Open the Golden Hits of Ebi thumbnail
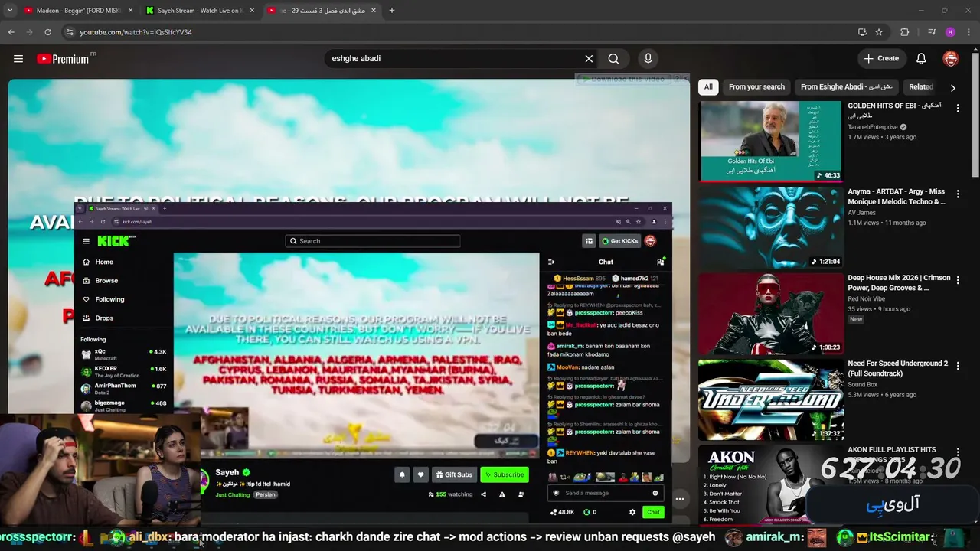This screenshot has width=980, height=551. (770, 141)
